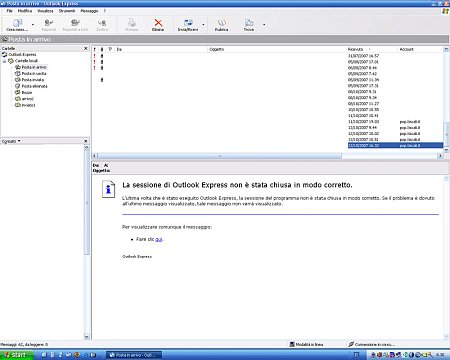This screenshot has height=360, width=450.
Task: Open the Invia/Ricevi dropdown arrow
Action: pyautogui.click(x=203, y=25)
